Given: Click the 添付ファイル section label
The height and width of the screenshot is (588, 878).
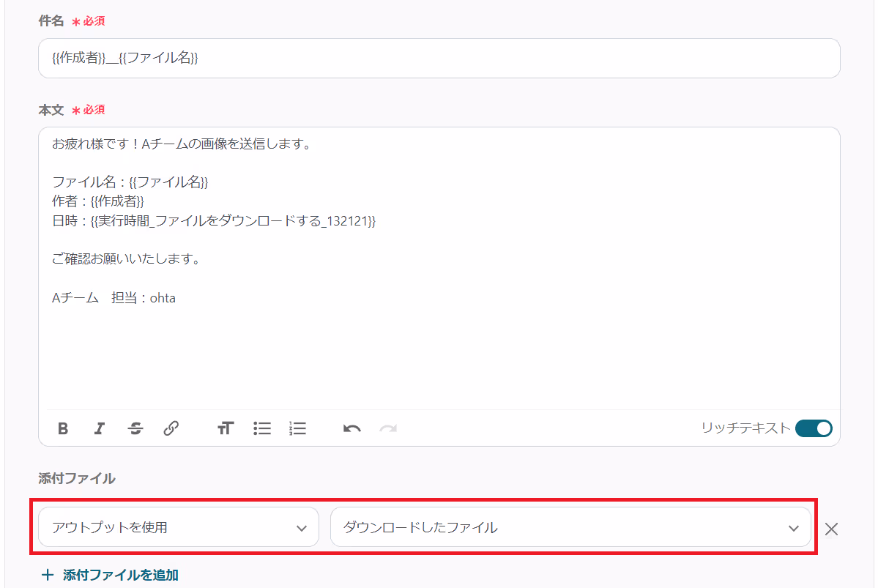Looking at the screenshot, I should tap(78, 478).
